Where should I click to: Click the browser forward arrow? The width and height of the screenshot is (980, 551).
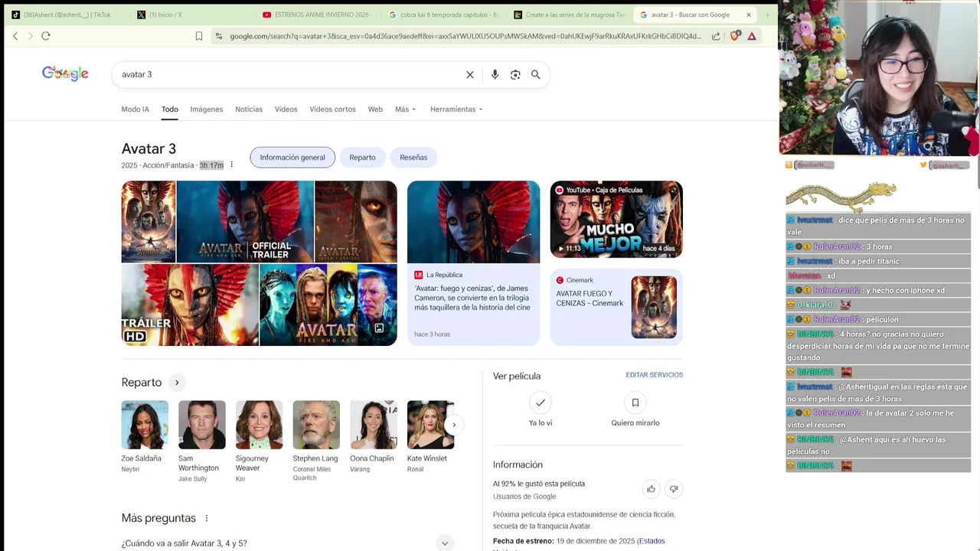pyautogui.click(x=30, y=36)
